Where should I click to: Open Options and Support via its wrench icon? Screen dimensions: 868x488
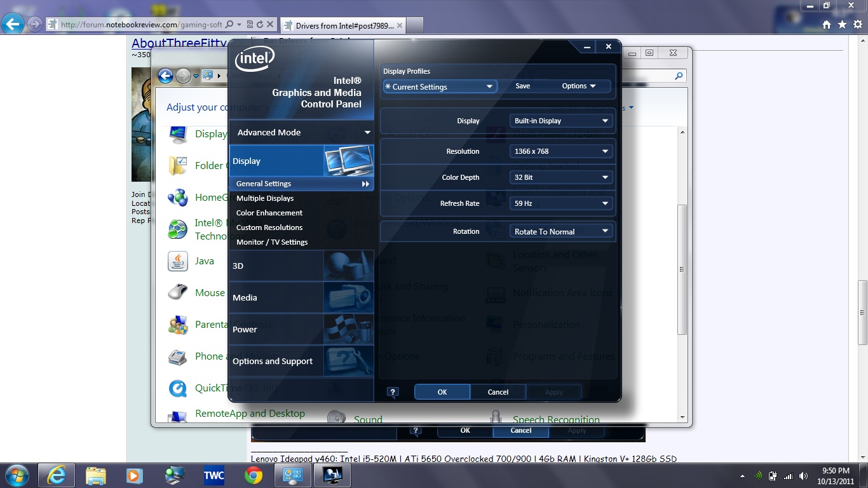pyautogui.click(x=348, y=361)
